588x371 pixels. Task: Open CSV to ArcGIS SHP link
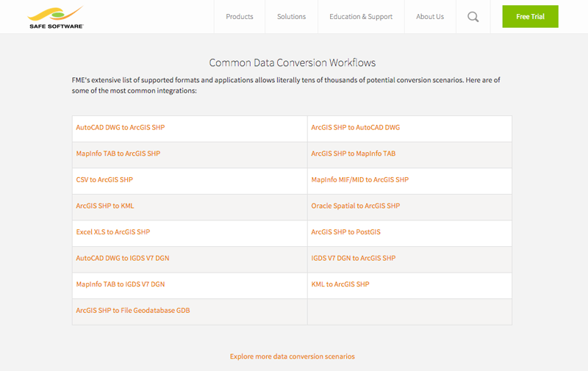tap(104, 179)
